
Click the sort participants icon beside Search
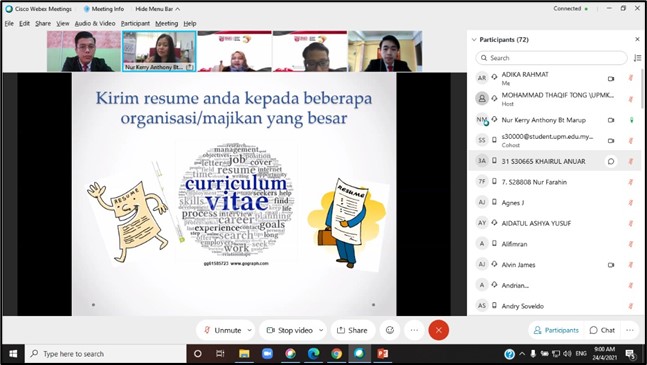(638, 58)
